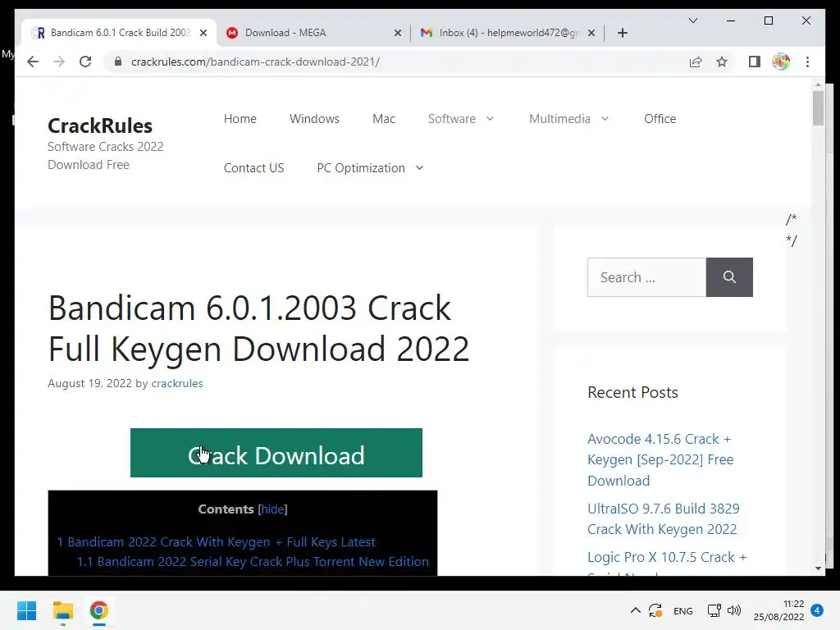Click the Recent Posts heading
Image resolution: width=840 pixels, height=630 pixels.
tap(632, 392)
